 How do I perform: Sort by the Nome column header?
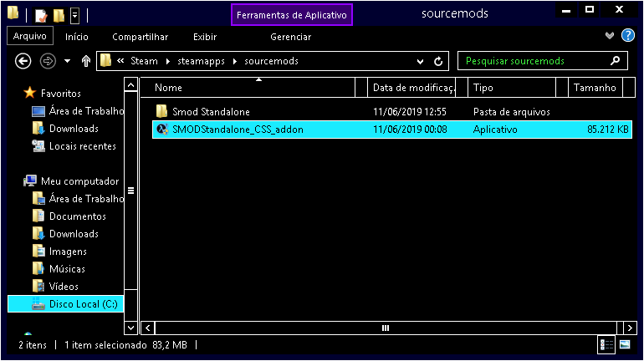coord(248,88)
